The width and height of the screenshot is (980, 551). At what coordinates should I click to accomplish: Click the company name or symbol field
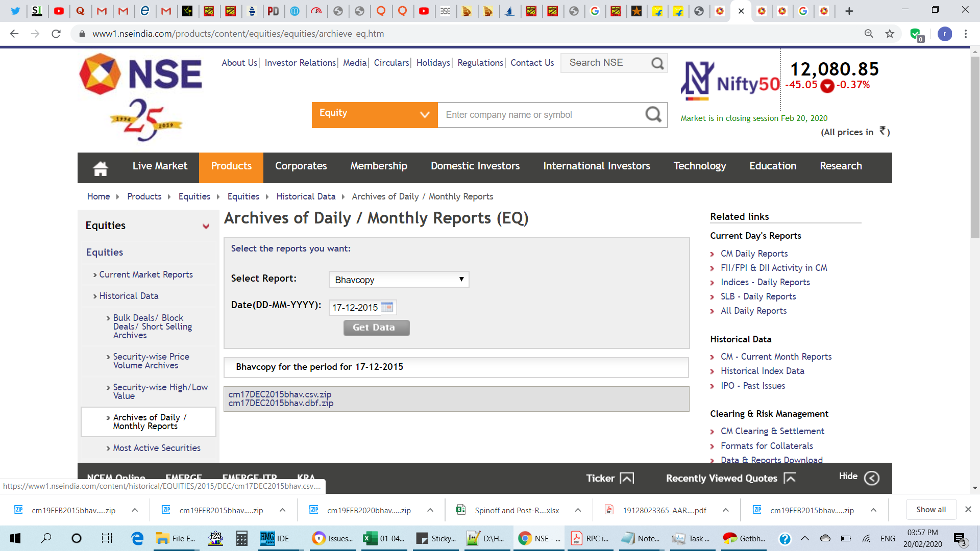point(541,115)
